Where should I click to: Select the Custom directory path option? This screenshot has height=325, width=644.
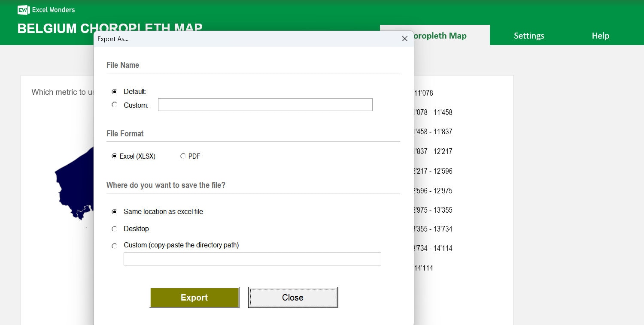point(115,245)
